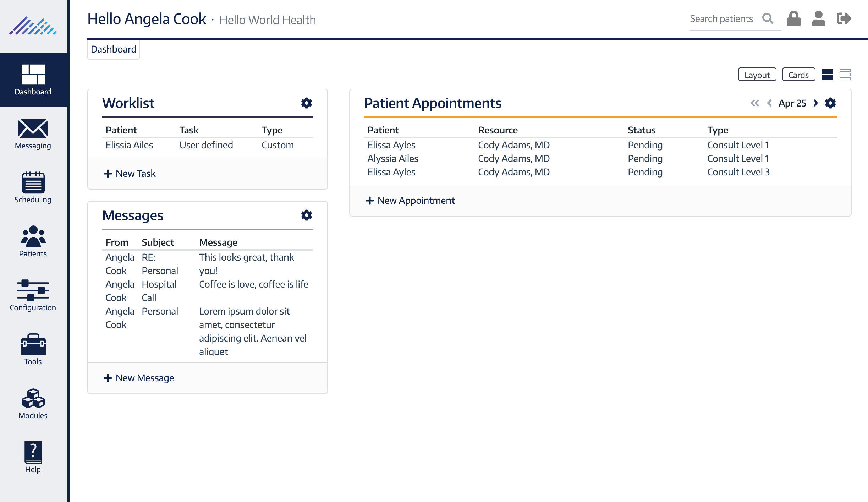Click the lock screen padlock icon
Viewport: 868px width, 502px height.
(793, 19)
